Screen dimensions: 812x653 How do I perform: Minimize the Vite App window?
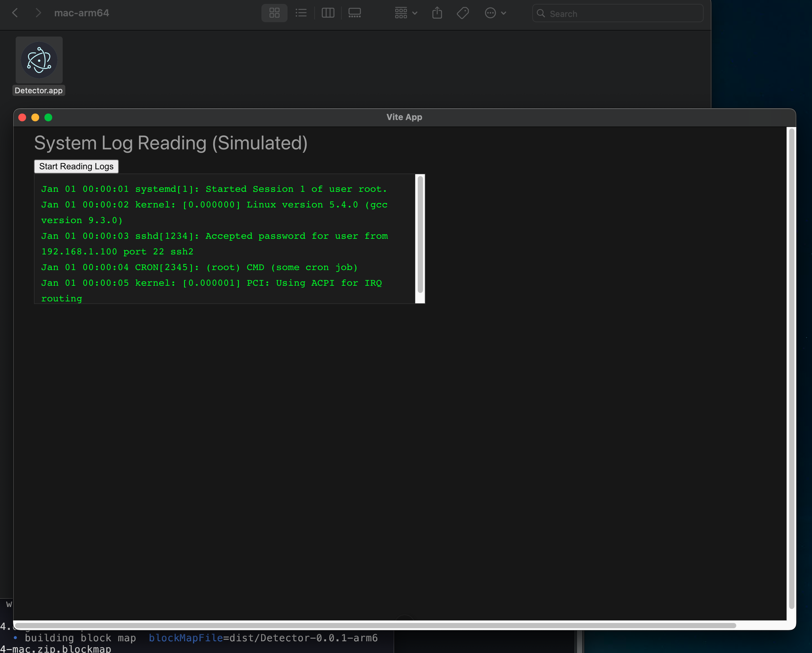pyautogui.click(x=35, y=117)
